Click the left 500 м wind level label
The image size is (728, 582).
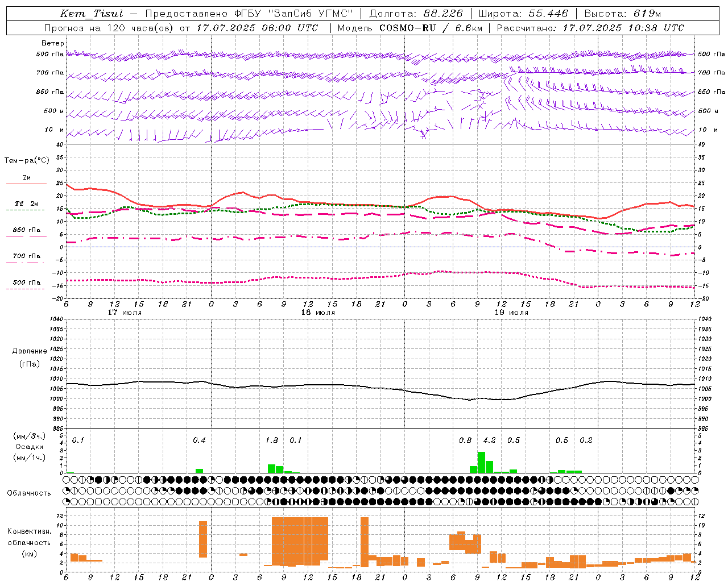point(54,111)
